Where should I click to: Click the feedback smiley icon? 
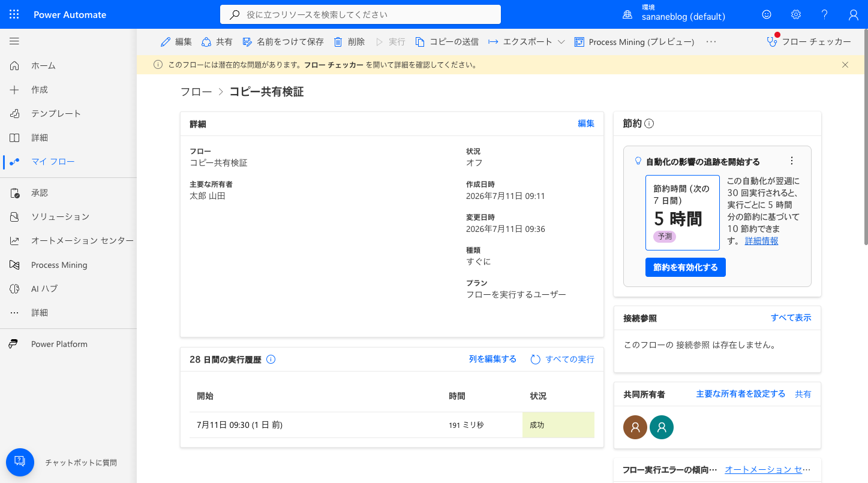(767, 14)
